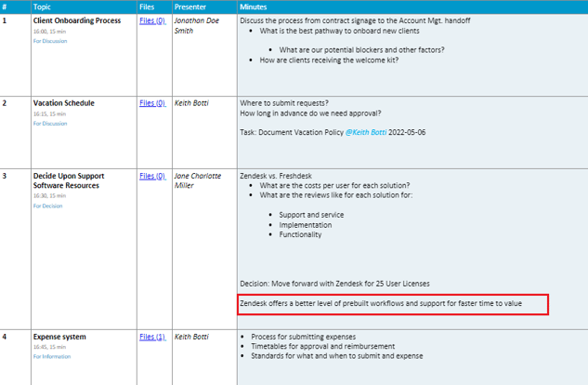Click 'What are the costs per user' bullet

point(334,186)
